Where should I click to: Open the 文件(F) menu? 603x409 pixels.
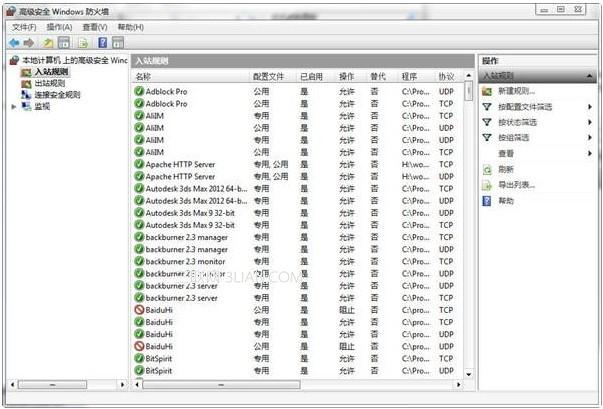click(x=24, y=27)
